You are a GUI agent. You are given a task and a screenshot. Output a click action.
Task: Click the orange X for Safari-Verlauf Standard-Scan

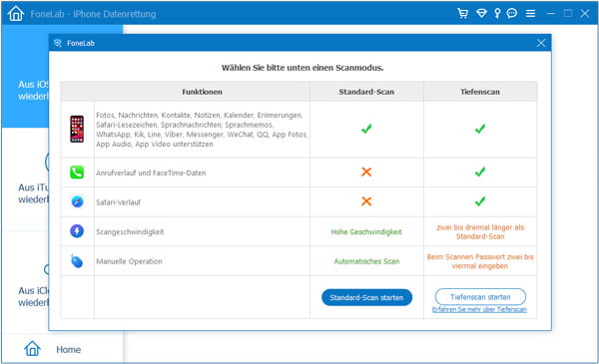click(366, 201)
